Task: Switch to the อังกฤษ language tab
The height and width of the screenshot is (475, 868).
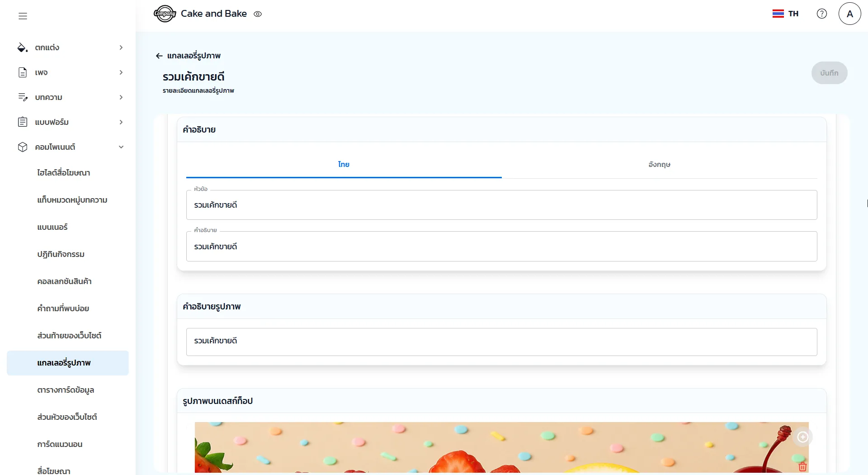Action: click(x=659, y=165)
